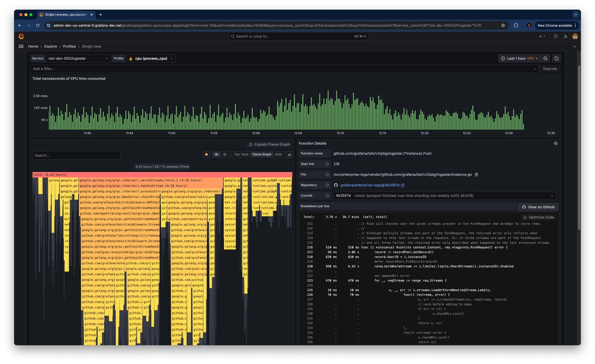Expand the Commit 4b3567e dropdown
The width and height of the screenshot is (595, 364).
444,196
